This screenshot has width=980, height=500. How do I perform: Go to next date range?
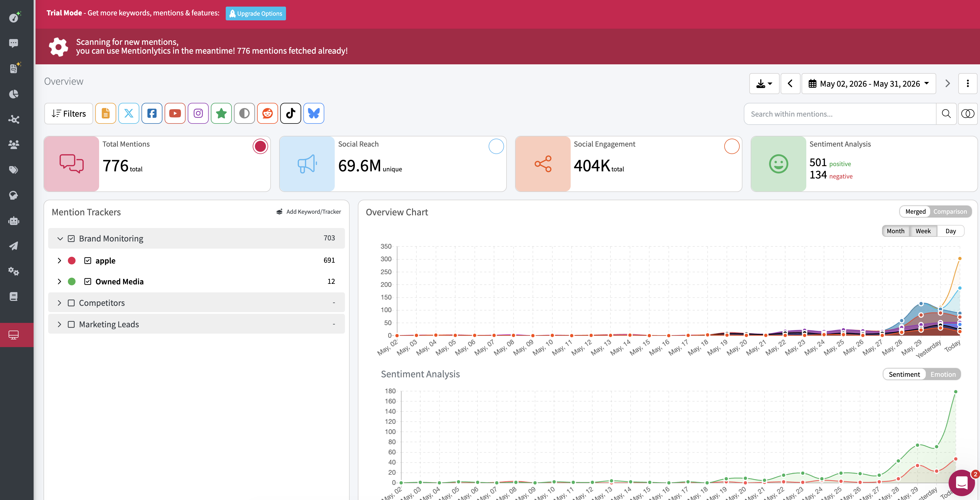coord(947,83)
